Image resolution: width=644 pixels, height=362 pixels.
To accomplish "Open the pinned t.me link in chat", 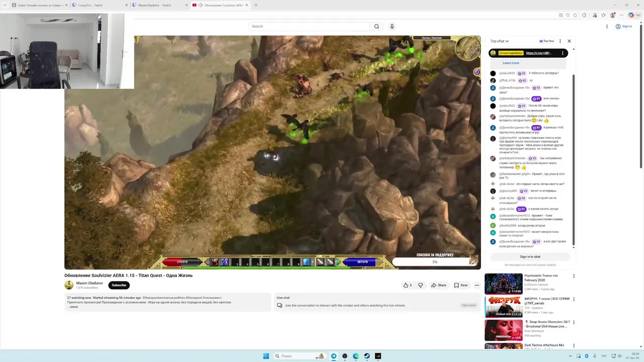I will (x=539, y=53).
